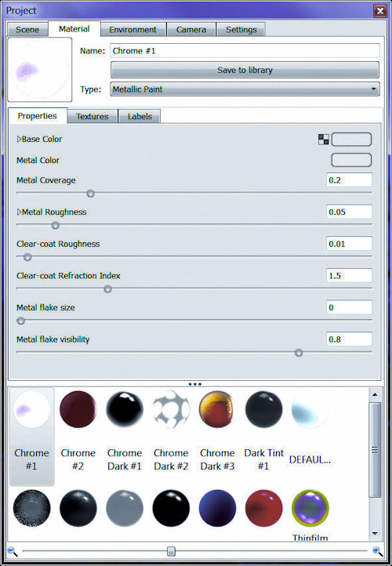392x566 pixels.
Task: Click the Metal Color swatch
Action: coord(351,160)
